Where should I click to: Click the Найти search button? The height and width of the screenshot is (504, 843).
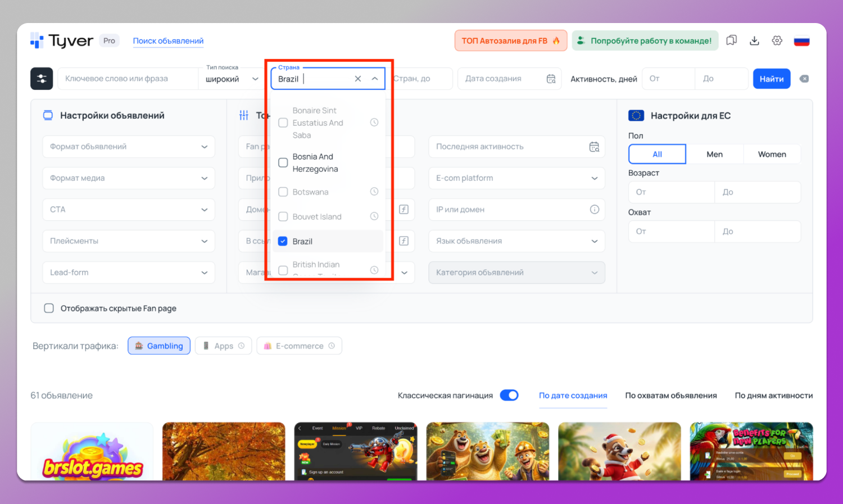[771, 79]
